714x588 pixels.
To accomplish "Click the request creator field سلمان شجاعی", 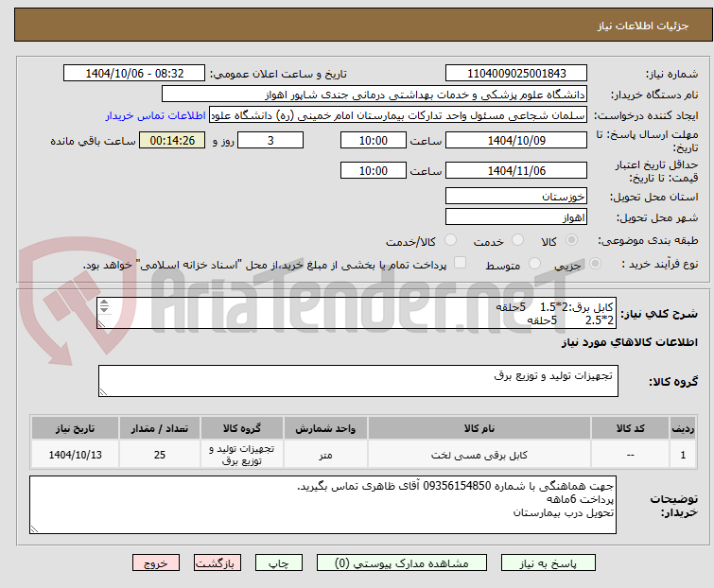I will (x=398, y=115).
